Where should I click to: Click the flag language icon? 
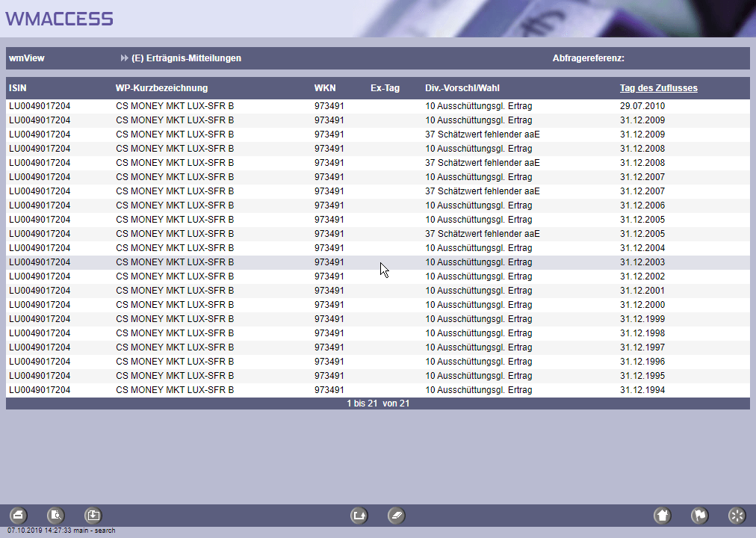click(x=699, y=515)
